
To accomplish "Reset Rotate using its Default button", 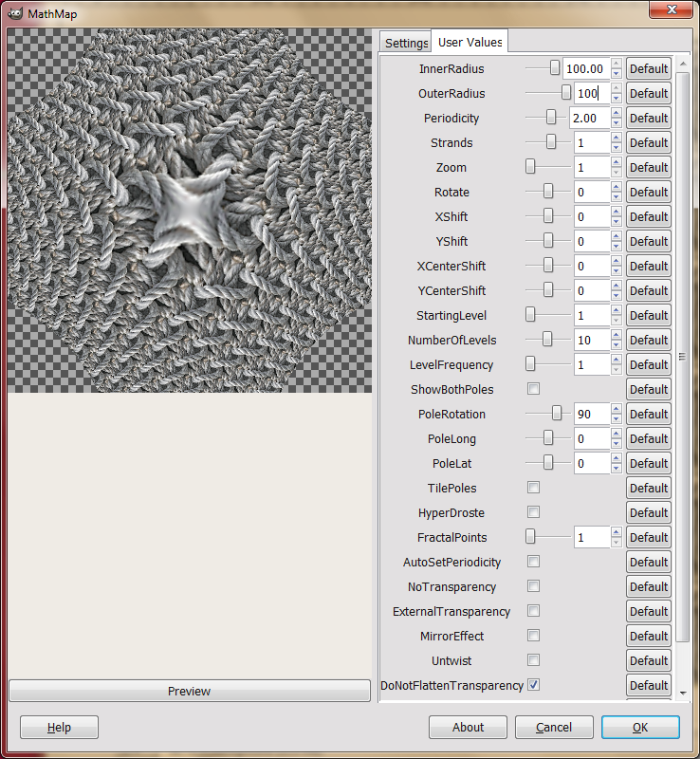I will pyautogui.click(x=648, y=193).
